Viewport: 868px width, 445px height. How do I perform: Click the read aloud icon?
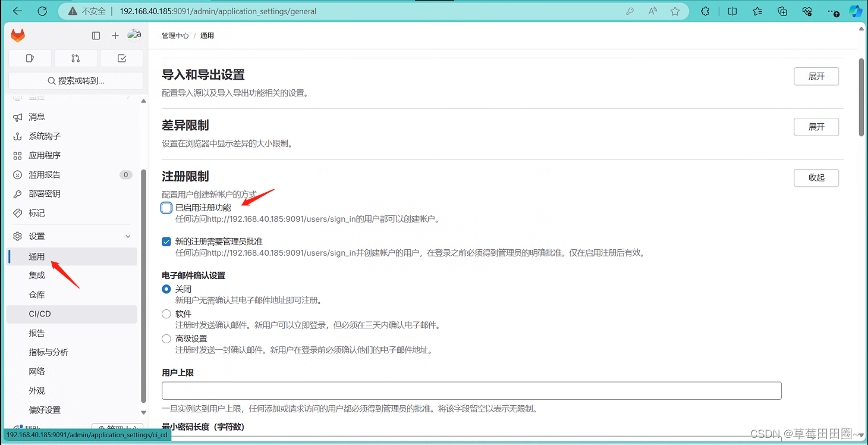[653, 11]
